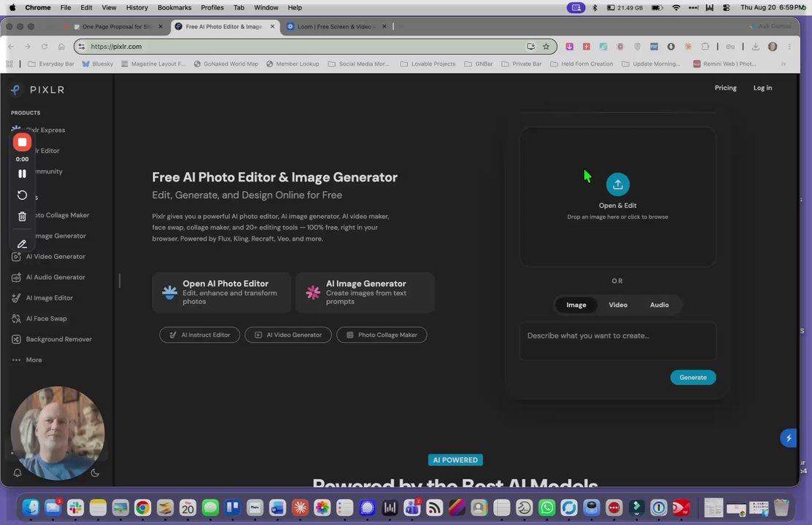Open the AI Image Generator card
812x525 pixels.
365,292
